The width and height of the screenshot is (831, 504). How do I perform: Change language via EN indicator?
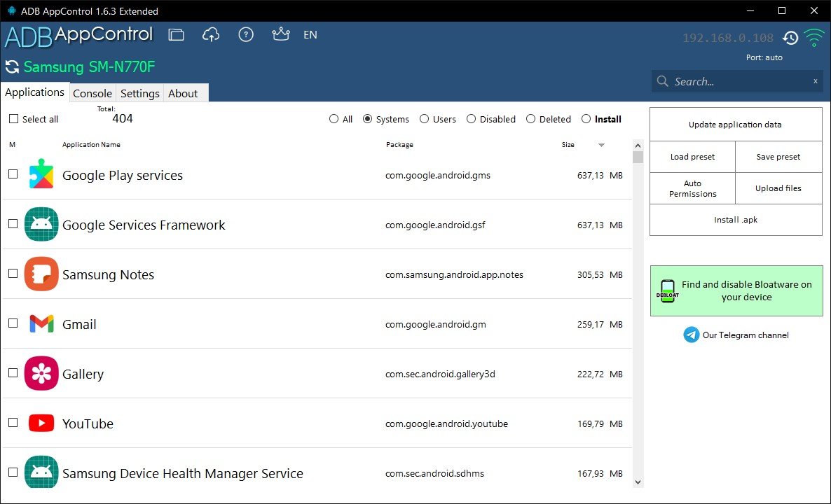click(x=310, y=35)
